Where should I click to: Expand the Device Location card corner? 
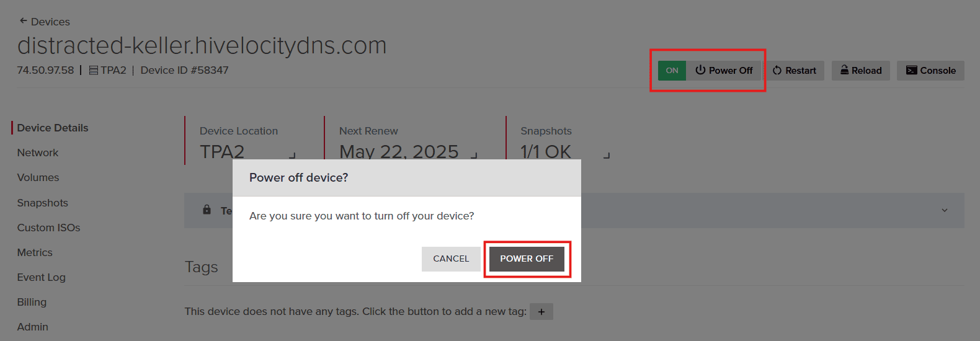(292, 155)
